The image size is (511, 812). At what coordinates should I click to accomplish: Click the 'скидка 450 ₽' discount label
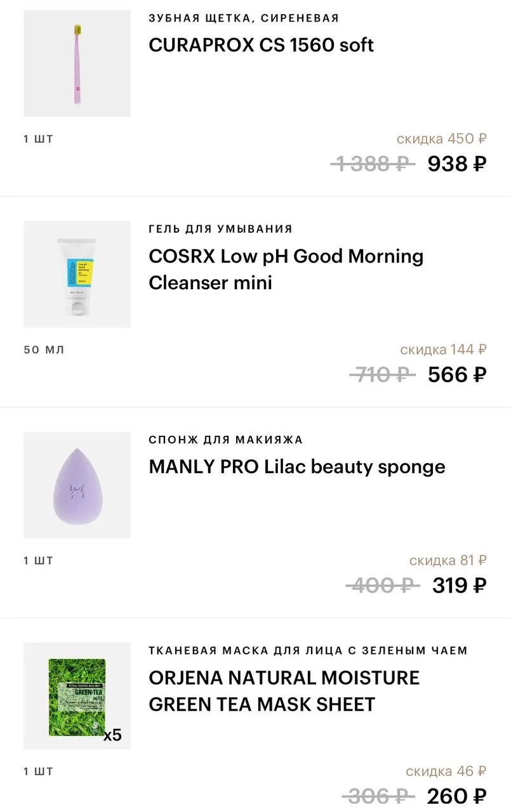[441, 138]
